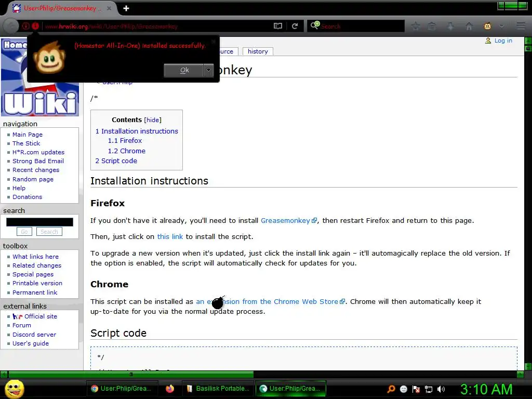Click the wiki Search button
This screenshot has height=399, width=532.
pyautogui.click(x=49, y=232)
